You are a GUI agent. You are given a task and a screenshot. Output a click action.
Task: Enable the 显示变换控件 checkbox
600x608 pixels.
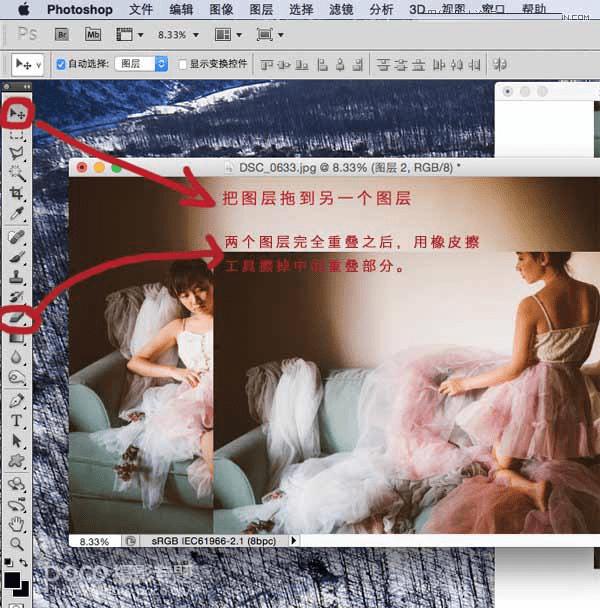(x=182, y=64)
